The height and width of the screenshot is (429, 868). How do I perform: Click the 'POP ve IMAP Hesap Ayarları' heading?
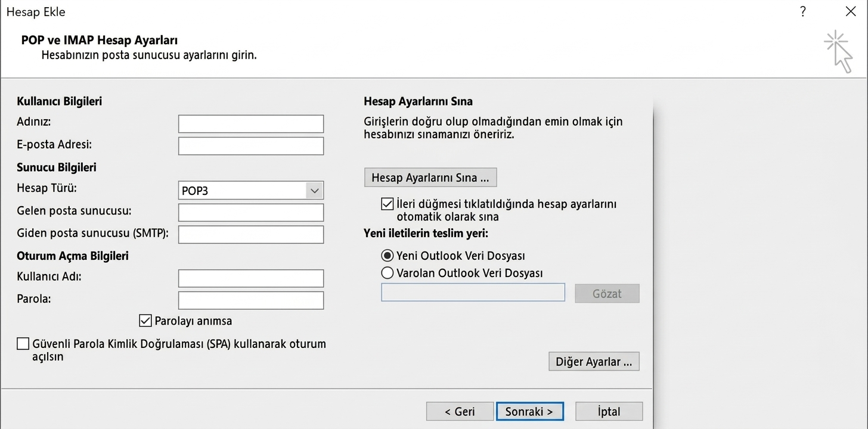pyautogui.click(x=100, y=41)
